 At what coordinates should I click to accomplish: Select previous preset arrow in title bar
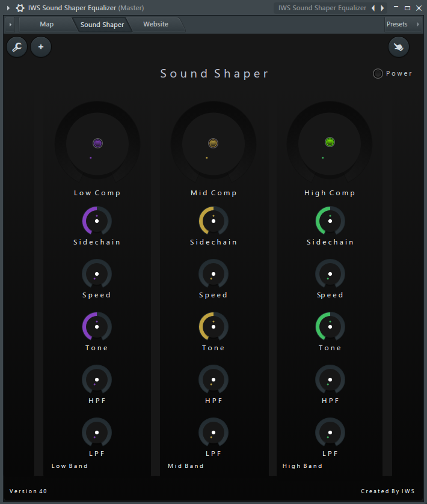tap(373, 8)
